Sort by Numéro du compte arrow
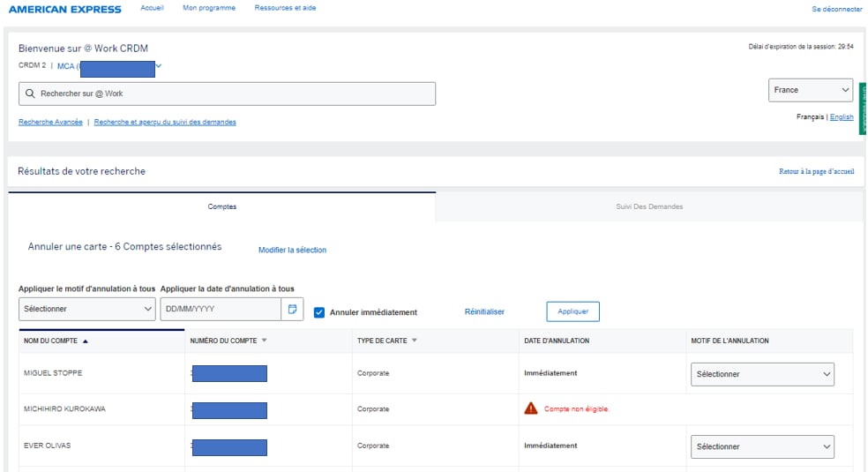Image resolution: width=868 pixels, height=472 pixels. click(264, 341)
